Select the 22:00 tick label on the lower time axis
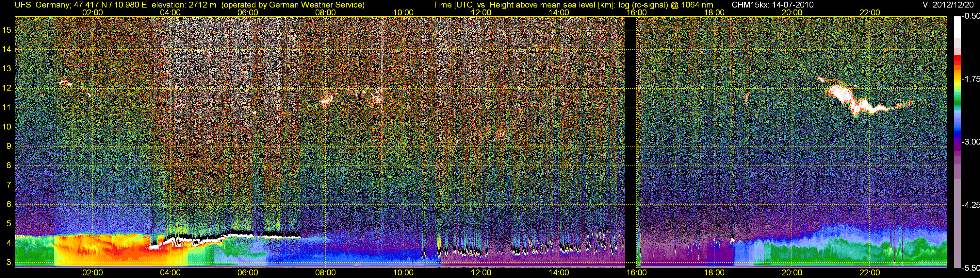Viewport: 980px width, 278px height. (x=870, y=273)
